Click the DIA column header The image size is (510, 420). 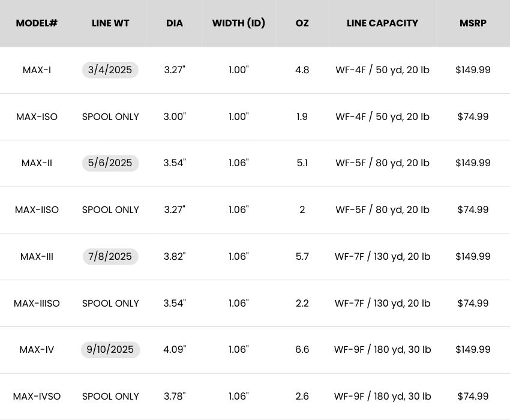[175, 23]
